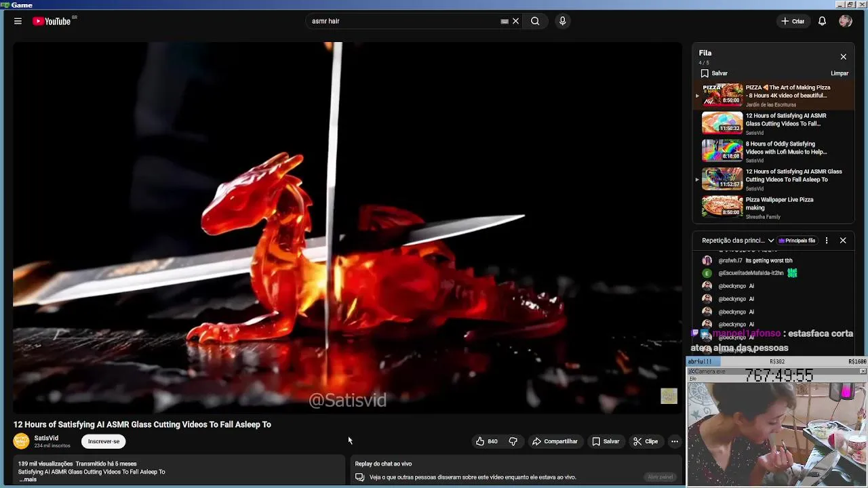Click the video player to pause playback
This screenshot has width=868, height=488.
coord(347,227)
